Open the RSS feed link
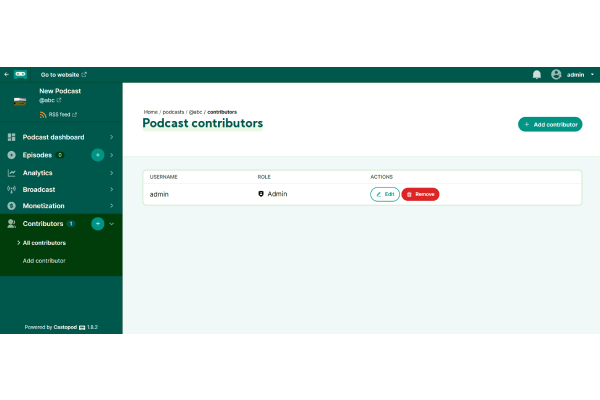The height and width of the screenshot is (400, 600). pos(62,114)
